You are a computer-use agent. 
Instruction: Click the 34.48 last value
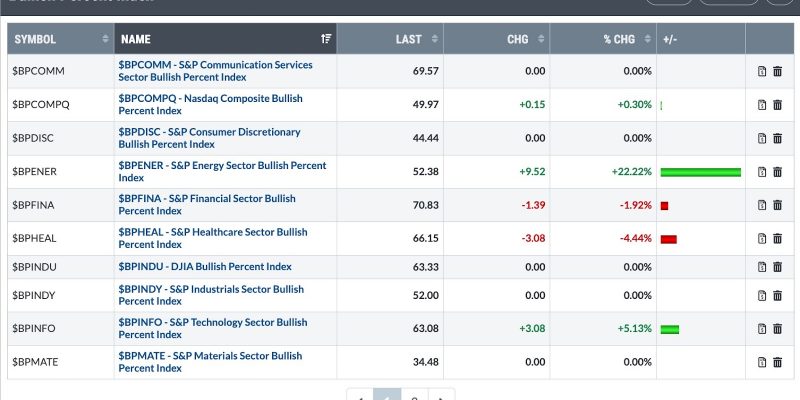(x=426, y=362)
